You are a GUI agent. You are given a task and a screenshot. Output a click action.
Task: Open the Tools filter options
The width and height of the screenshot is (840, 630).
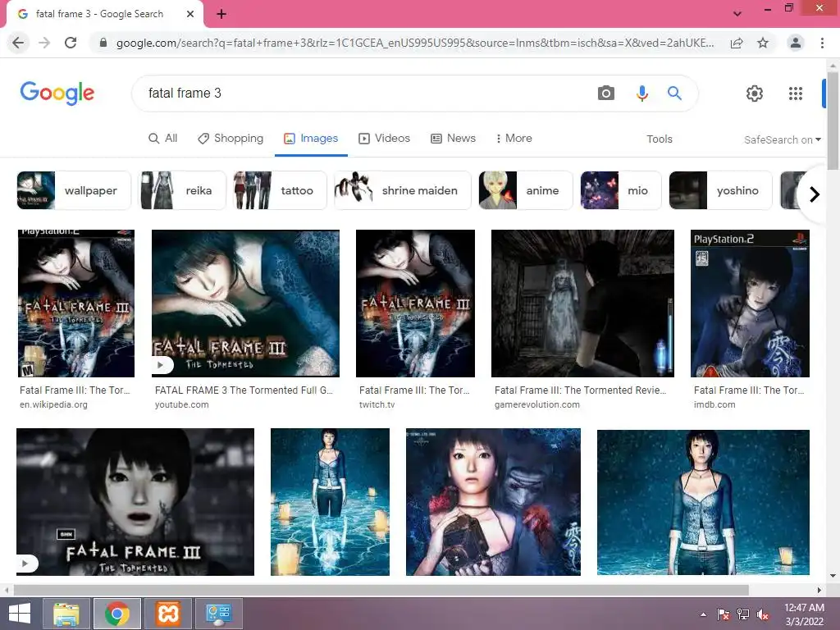point(659,139)
